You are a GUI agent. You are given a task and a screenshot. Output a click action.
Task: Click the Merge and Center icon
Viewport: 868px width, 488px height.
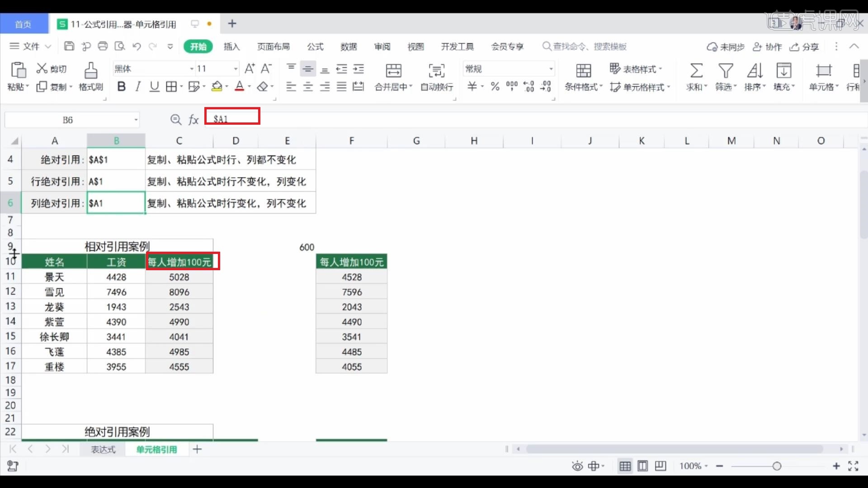(393, 70)
